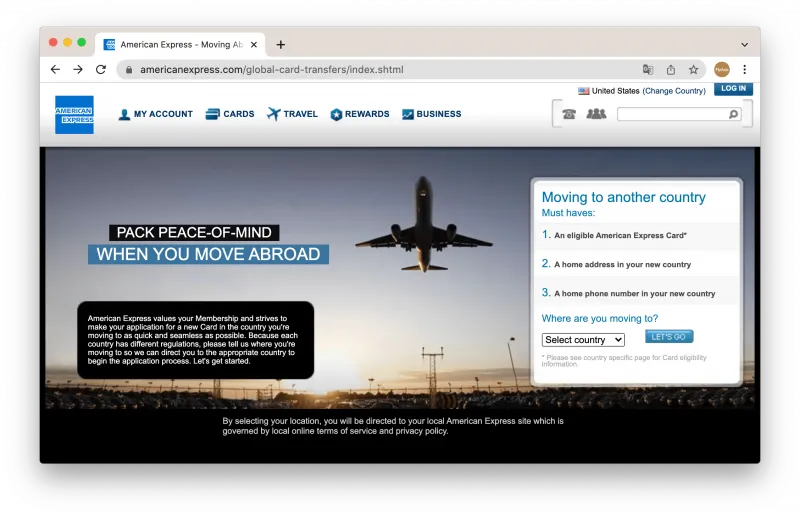Click the United States flag icon
The height and width of the screenshot is (516, 800).
point(583,91)
